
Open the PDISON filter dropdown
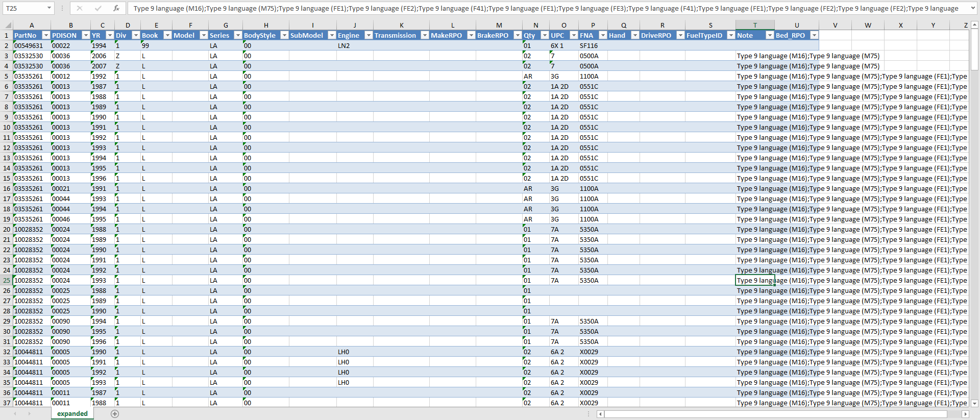(86, 35)
